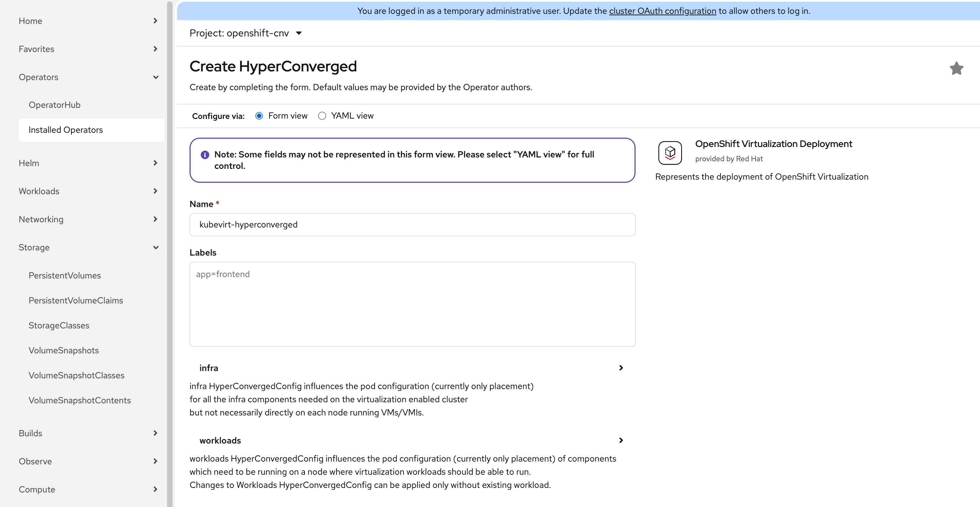This screenshot has width=980, height=507.
Task: Add page to favorites with star icon
Action: point(956,69)
